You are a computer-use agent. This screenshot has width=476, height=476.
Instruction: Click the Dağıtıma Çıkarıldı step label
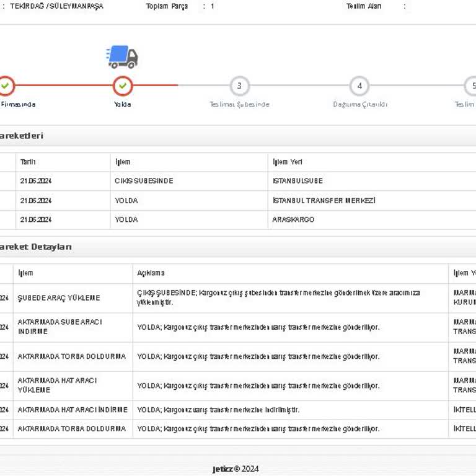pyautogui.click(x=359, y=104)
